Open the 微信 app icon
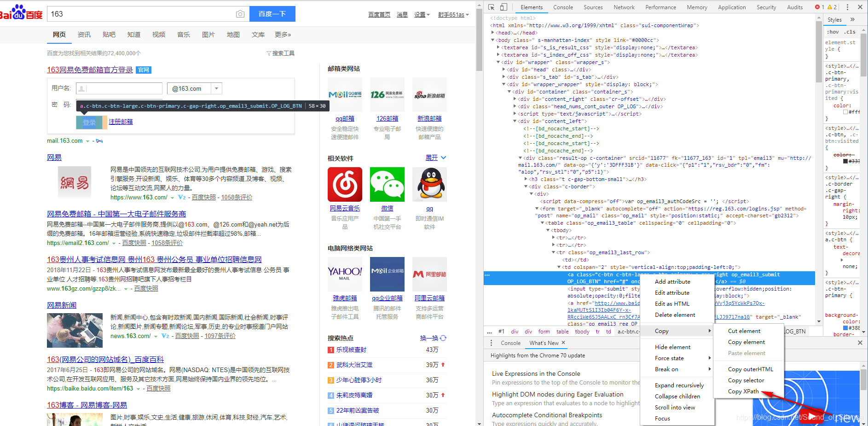Screen dimensions: 868x426 tap(387, 184)
